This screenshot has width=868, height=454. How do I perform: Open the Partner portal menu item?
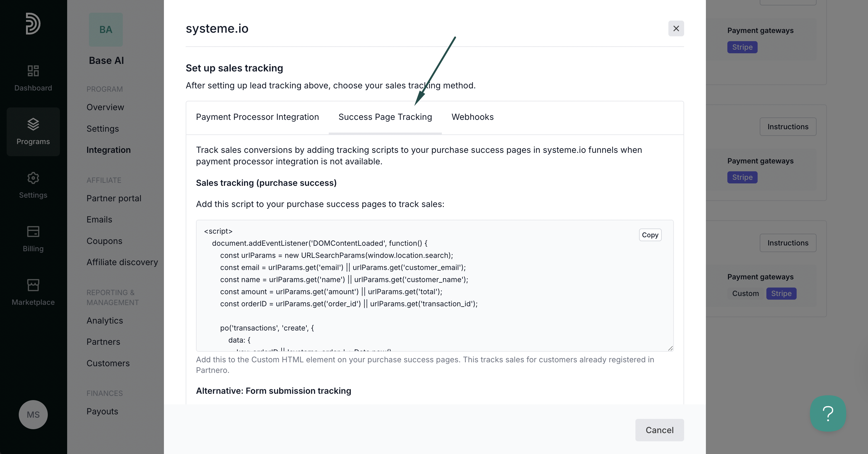(x=114, y=198)
